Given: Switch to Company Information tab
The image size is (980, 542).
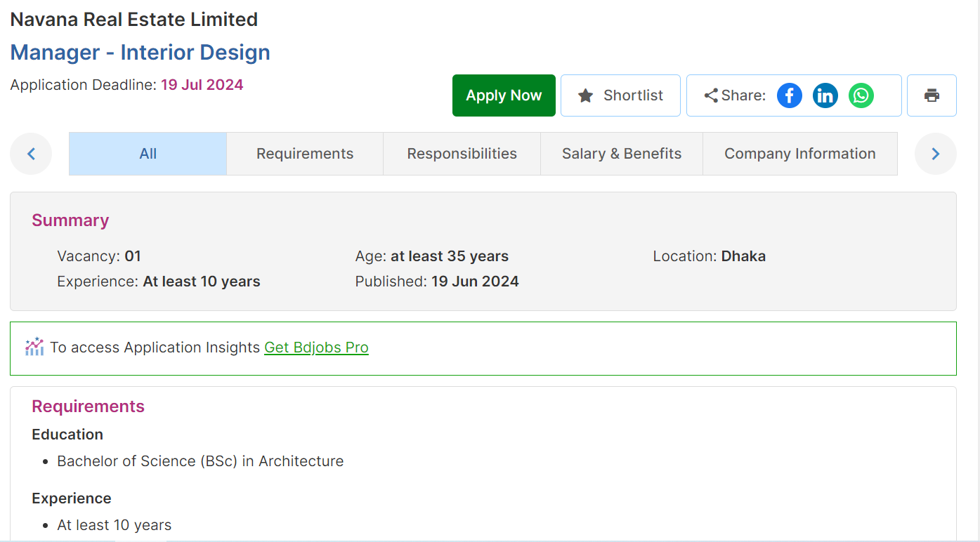Looking at the screenshot, I should pyautogui.click(x=800, y=154).
